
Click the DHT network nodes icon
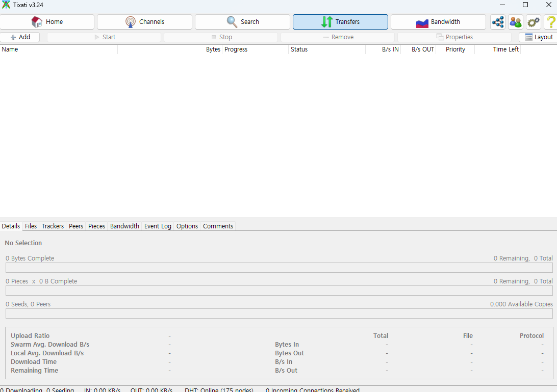pos(498,21)
